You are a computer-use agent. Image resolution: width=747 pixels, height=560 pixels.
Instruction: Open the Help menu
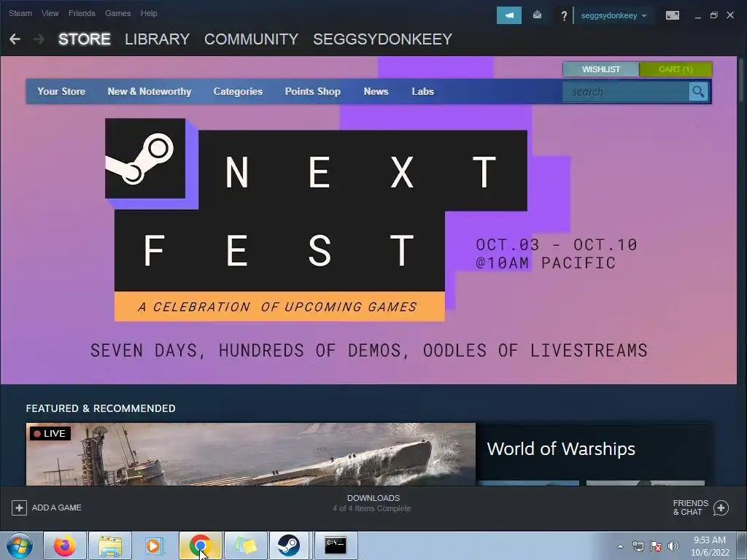coord(149,13)
